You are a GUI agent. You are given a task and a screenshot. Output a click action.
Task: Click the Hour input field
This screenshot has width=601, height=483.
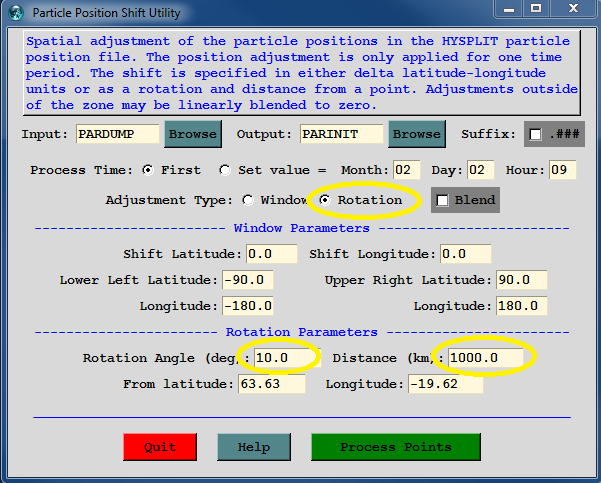tap(562, 170)
